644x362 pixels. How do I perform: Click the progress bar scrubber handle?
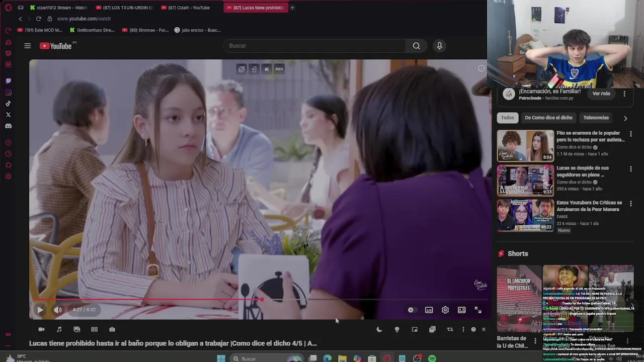(262, 300)
